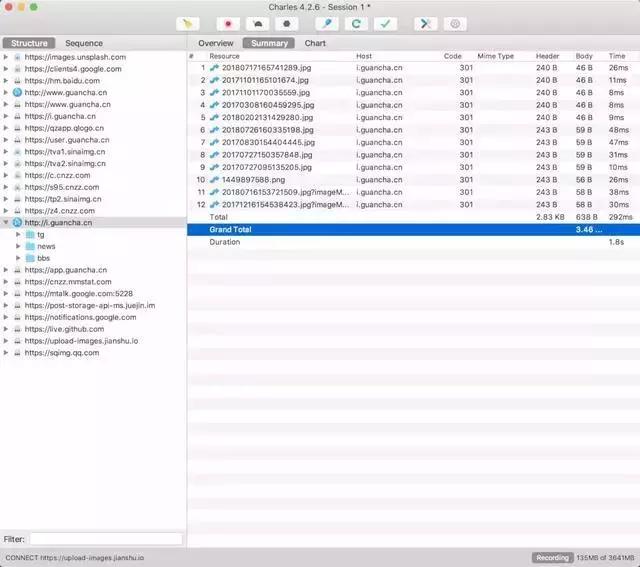
Task: Expand the https://live.github.com host node
Action: coord(6,329)
